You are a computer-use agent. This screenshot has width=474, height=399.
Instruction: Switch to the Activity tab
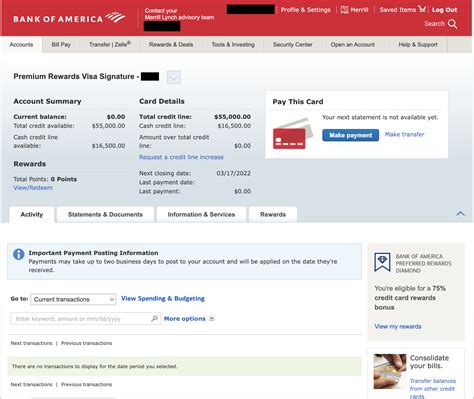click(x=32, y=214)
